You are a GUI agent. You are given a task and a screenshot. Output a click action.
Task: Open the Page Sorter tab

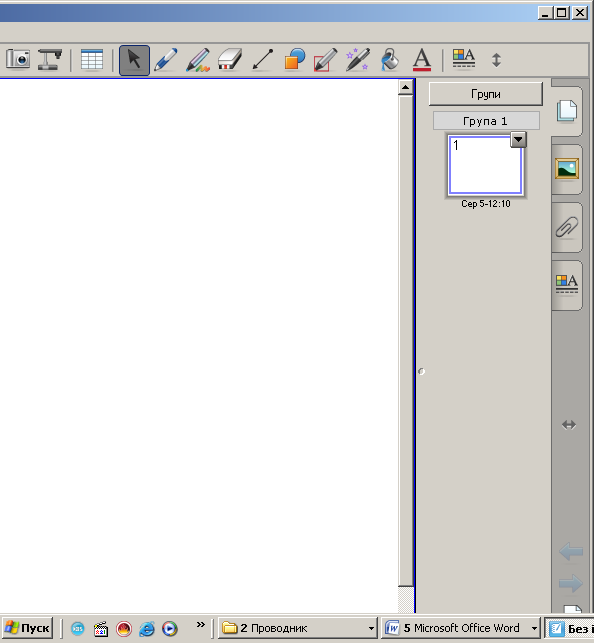[567, 111]
